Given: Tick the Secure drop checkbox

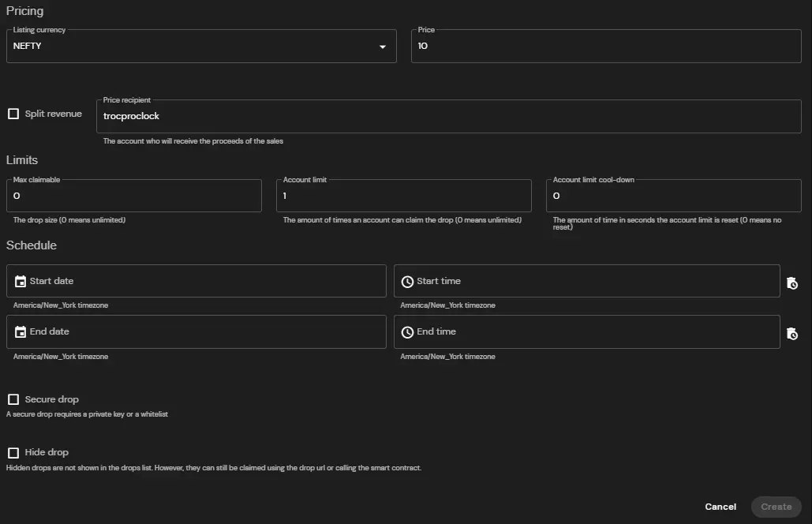Looking at the screenshot, I should point(13,399).
